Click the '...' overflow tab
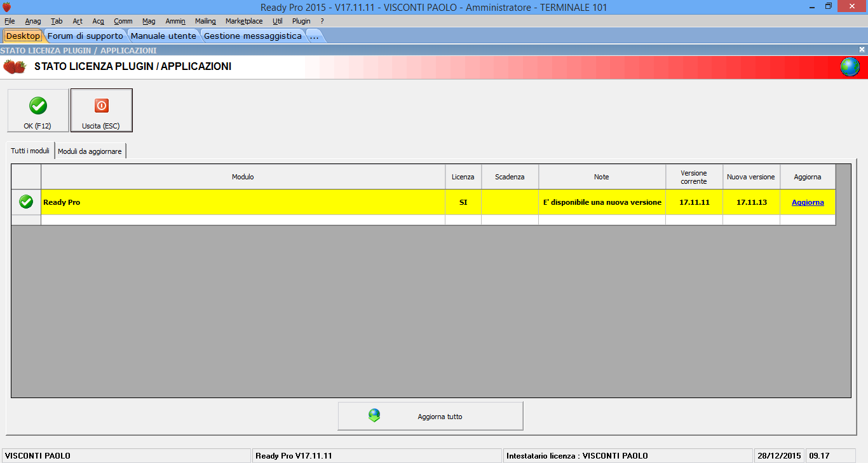 point(314,36)
